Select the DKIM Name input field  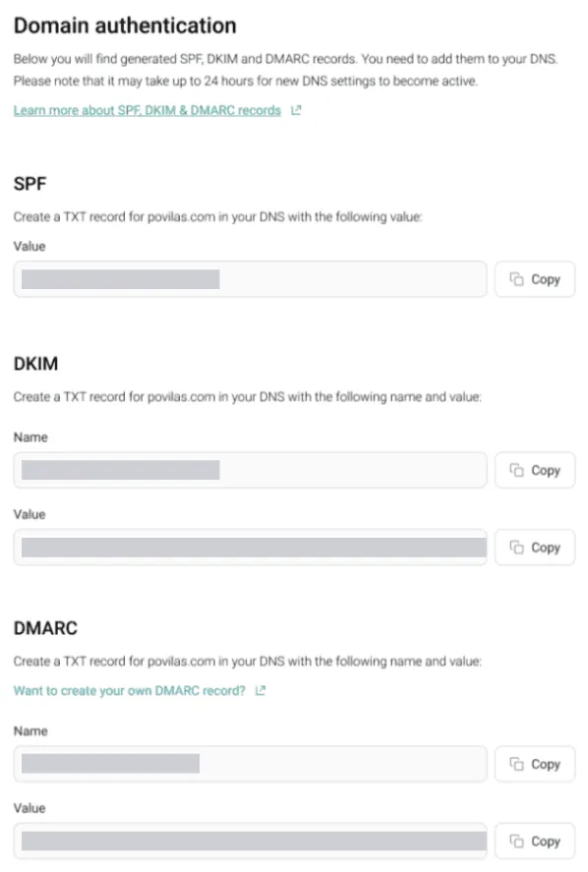[x=251, y=470]
